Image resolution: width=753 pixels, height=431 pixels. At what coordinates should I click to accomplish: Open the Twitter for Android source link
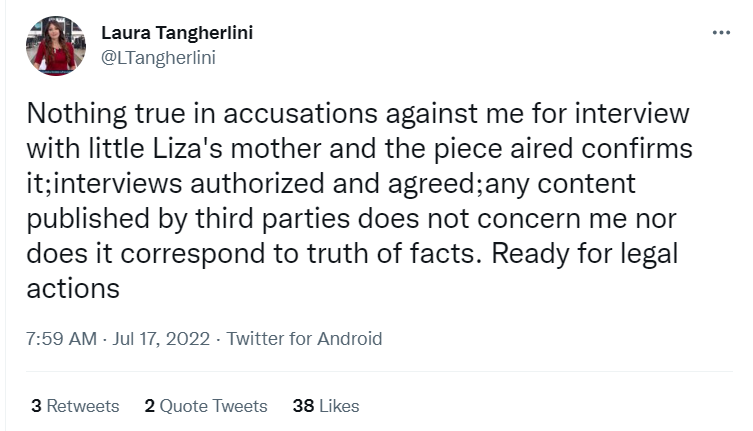[x=304, y=338]
